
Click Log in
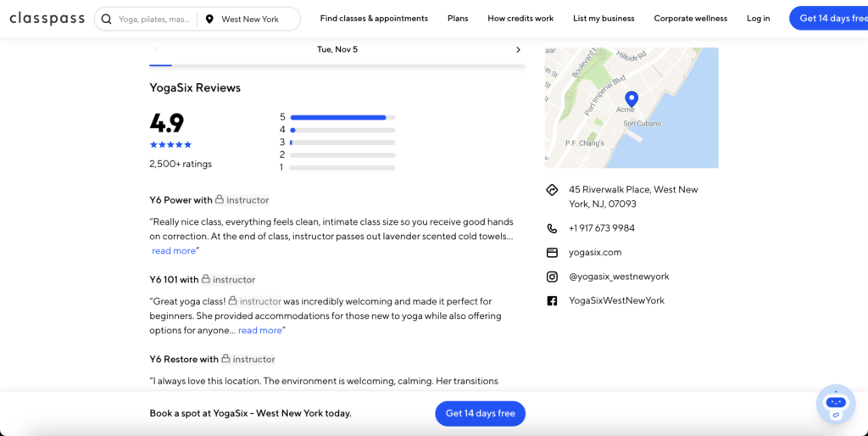[758, 19]
